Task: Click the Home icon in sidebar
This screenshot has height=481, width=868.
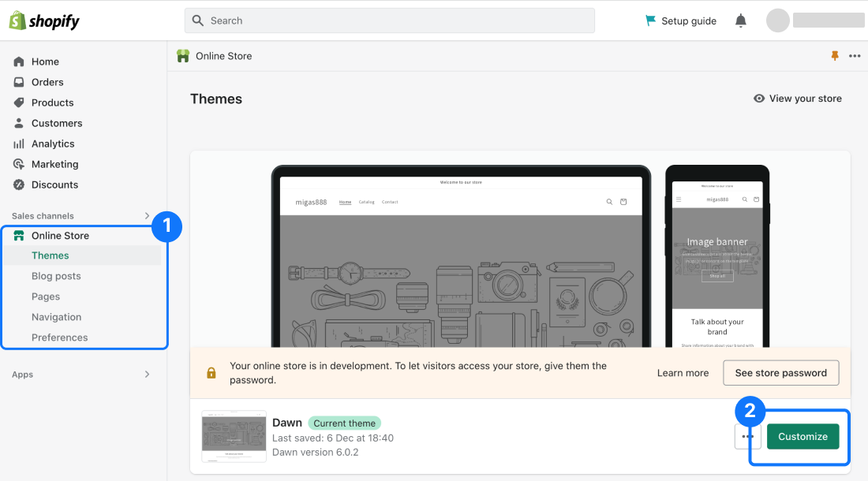Action: 19,62
